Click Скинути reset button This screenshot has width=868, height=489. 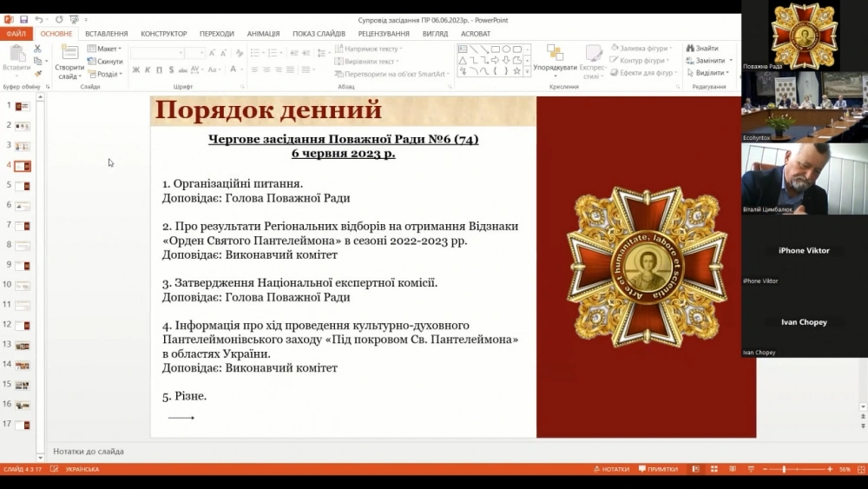click(105, 62)
